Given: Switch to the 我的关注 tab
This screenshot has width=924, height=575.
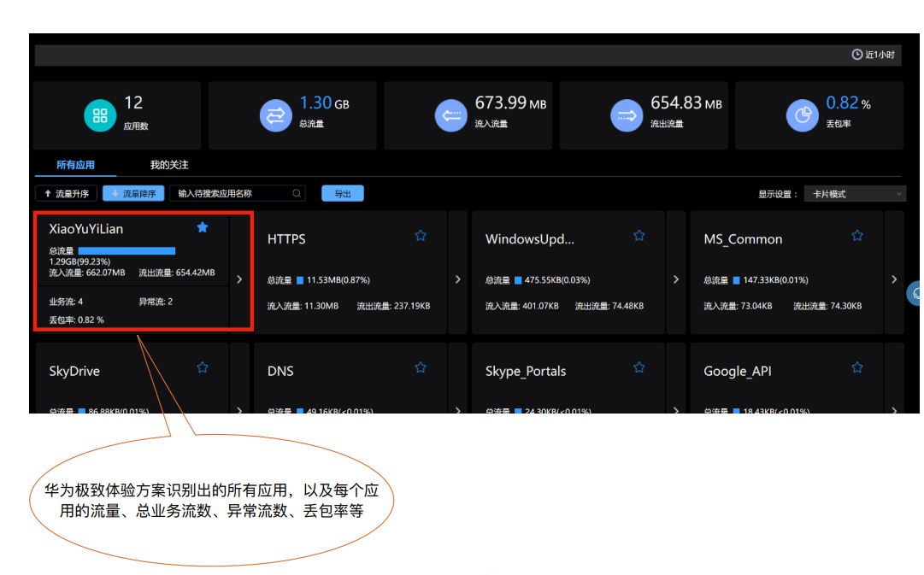Looking at the screenshot, I should (169, 165).
